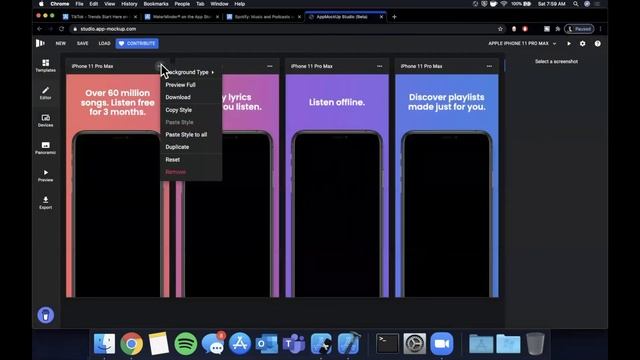640x360 pixels.
Task: Open Terminal from the Dock
Action: pos(387,344)
